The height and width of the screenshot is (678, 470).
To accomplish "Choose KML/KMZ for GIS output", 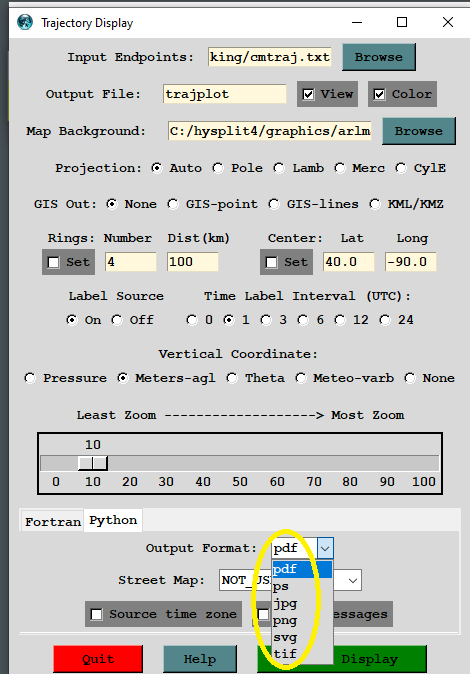I will click(x=374, y=204).
